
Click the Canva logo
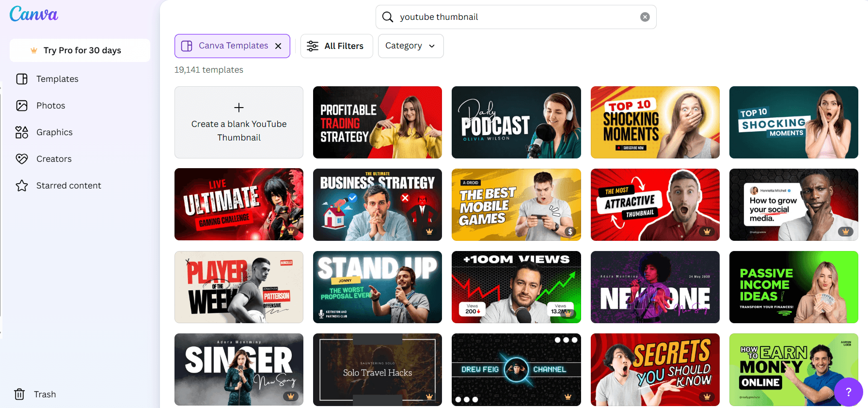click(x=34, y=14)
